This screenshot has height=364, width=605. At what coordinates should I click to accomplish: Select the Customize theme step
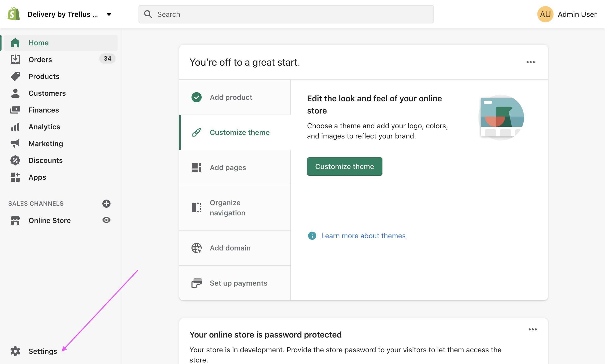coord(235,132)
